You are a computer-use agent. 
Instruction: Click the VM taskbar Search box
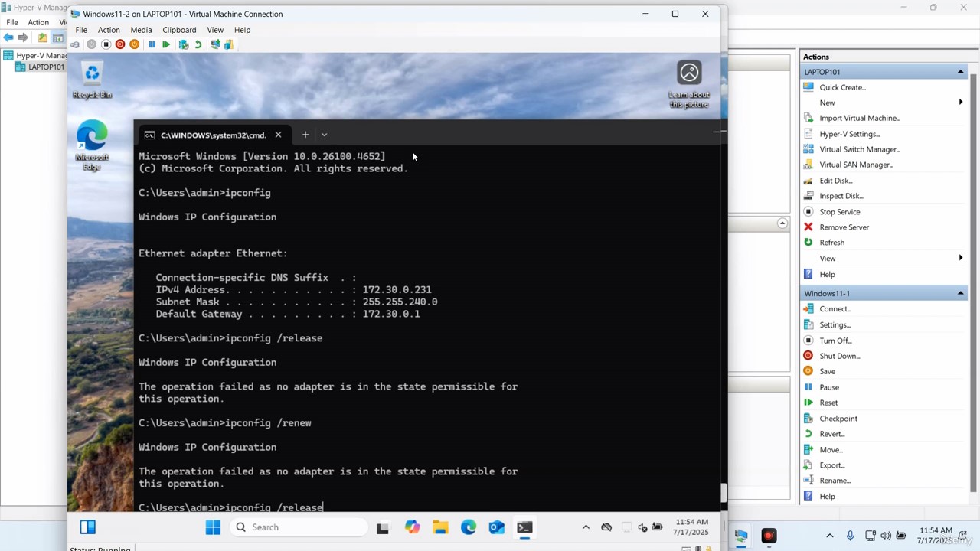click(x=300, y=527)
